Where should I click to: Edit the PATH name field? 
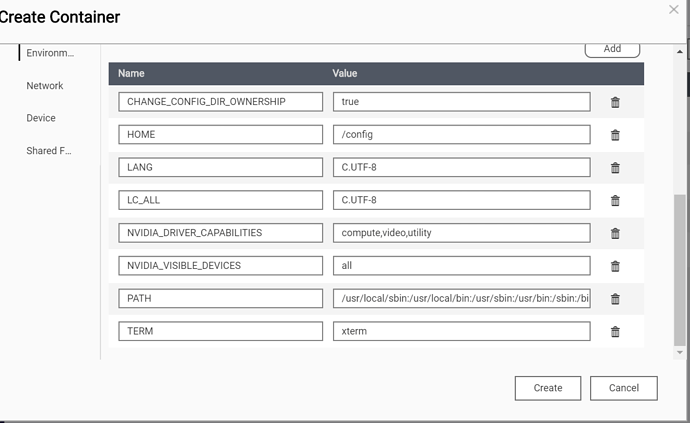tap(220, 298)
